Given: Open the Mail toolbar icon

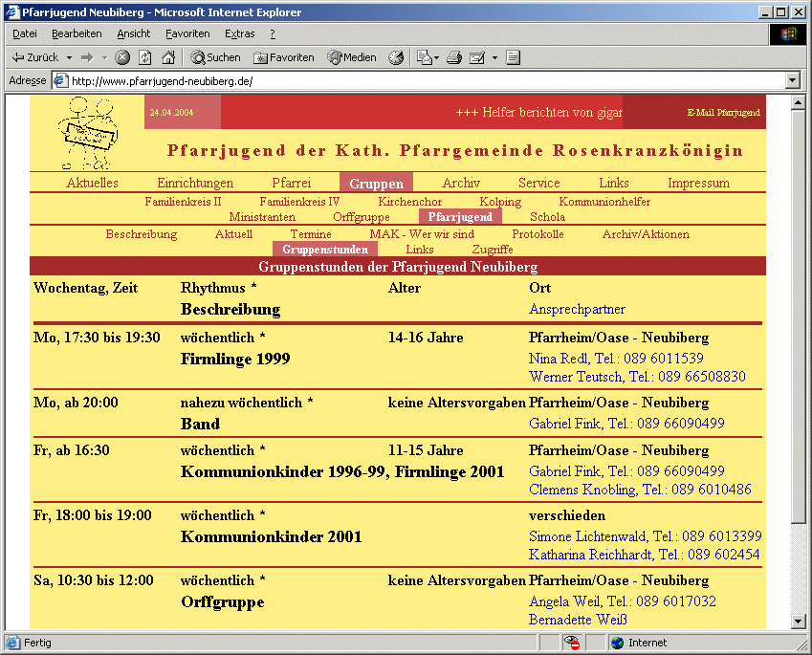Looking at the screenshot, I should [x=424, y=57].
